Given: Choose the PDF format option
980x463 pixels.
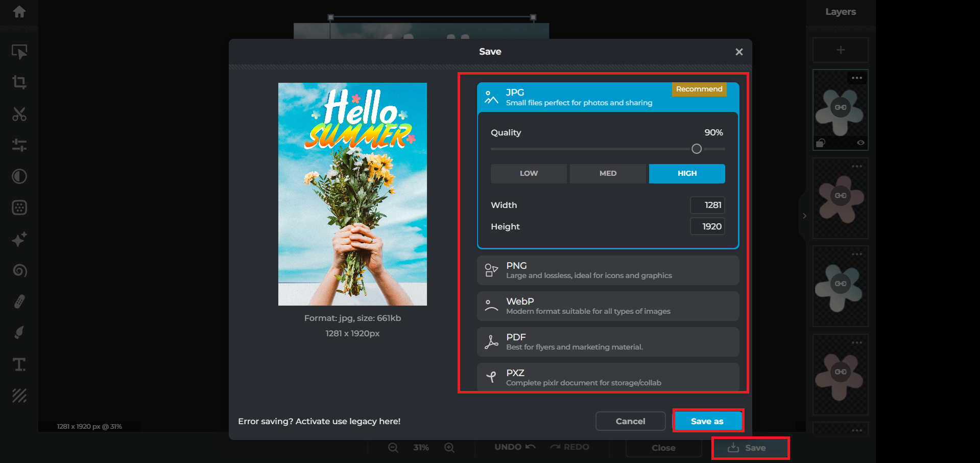Looking at the screenshot, I should click(608, 342).
